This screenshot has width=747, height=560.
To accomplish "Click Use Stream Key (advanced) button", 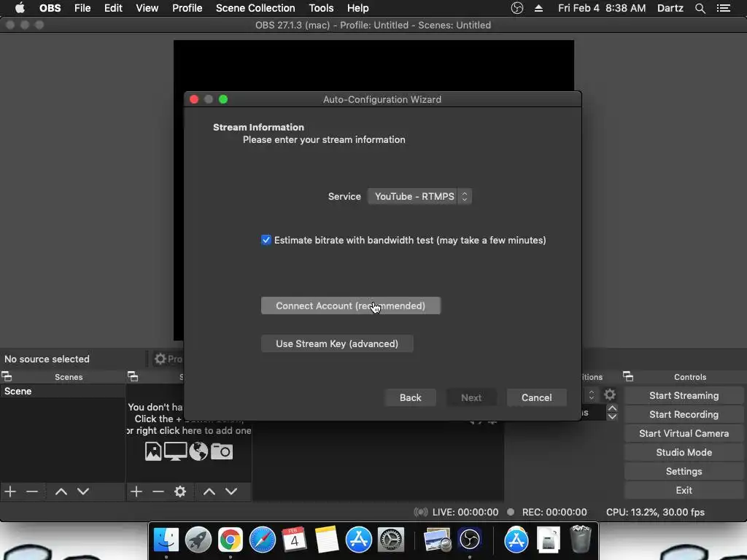I will point(337,344).
